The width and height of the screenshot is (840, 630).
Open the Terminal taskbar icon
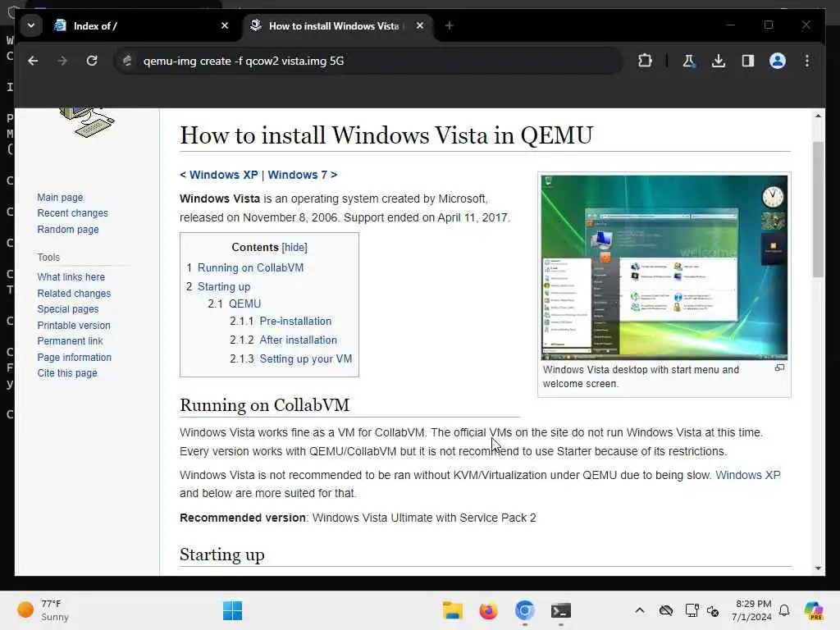point(561,610)
